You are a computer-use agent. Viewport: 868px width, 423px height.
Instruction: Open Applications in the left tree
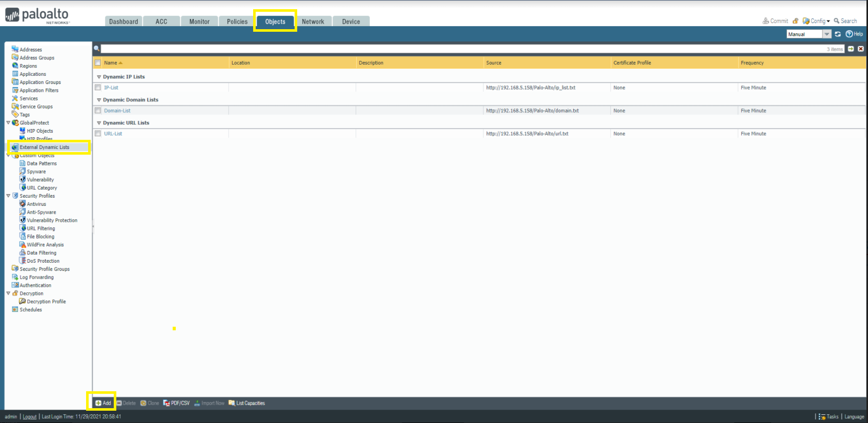[x=33, y=74]
